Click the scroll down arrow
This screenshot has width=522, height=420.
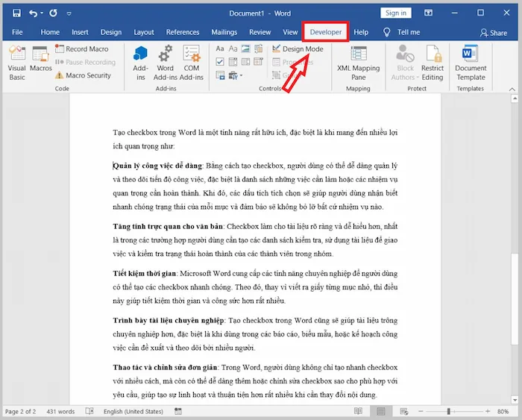(515, 400)
